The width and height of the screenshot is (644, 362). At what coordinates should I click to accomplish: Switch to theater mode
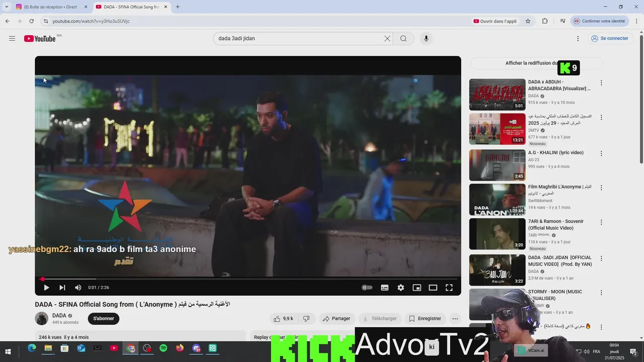tap(433, 288)
